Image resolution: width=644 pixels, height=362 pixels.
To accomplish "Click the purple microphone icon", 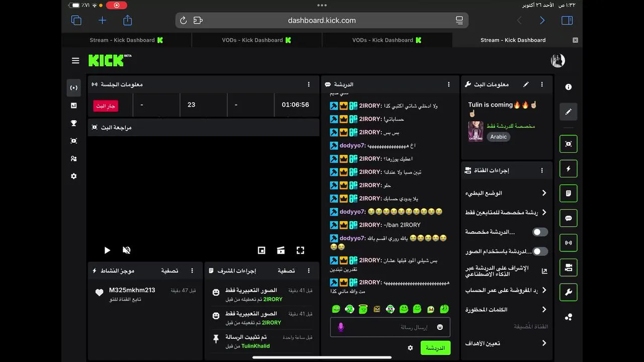I will [x=341, y=327].
